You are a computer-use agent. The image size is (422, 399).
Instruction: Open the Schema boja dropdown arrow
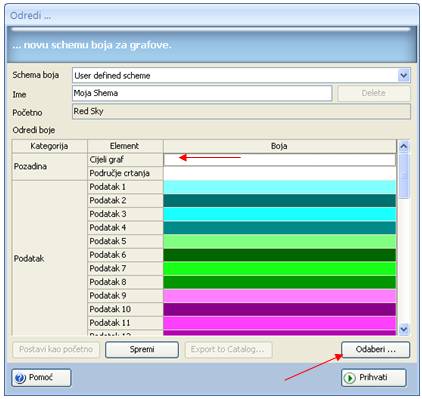point(403,75)
